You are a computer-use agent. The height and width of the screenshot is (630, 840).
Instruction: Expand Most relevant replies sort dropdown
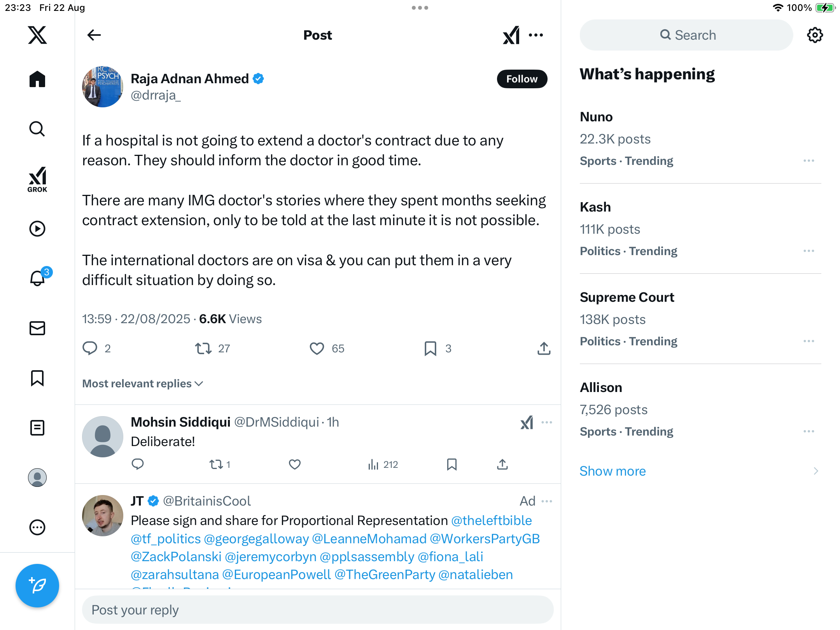click(x=143, y=384)
